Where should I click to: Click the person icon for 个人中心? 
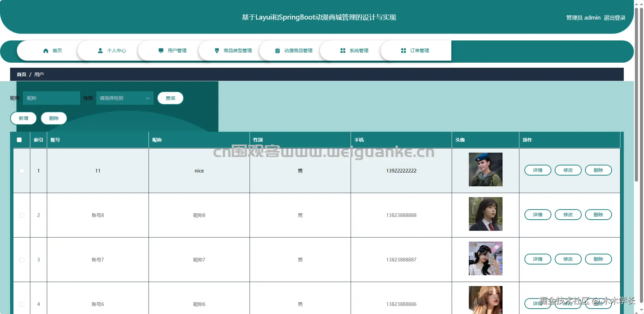100,51
